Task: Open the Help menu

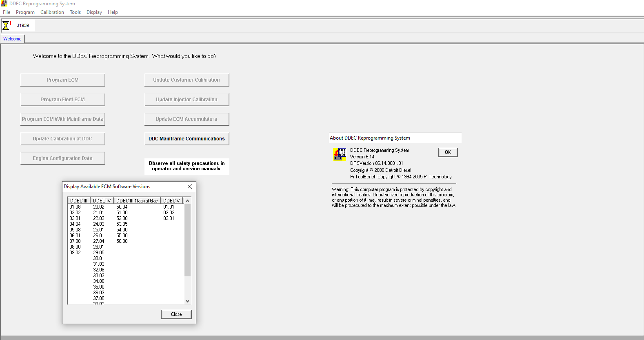Action: tap(113, 12)
